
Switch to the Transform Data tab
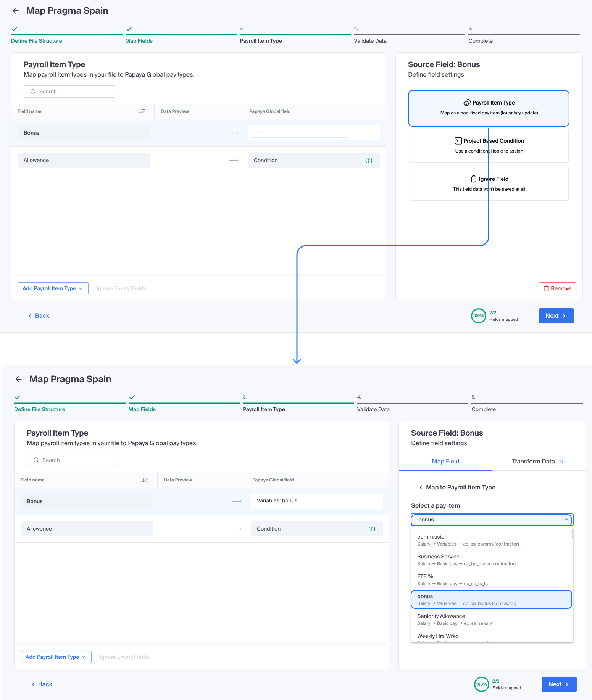[x=538, y=462]
